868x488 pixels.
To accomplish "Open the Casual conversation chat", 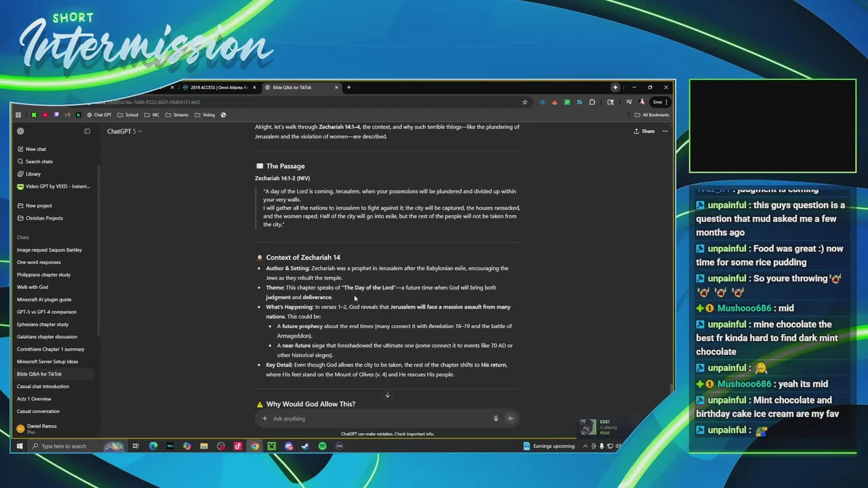I will 38,411.
